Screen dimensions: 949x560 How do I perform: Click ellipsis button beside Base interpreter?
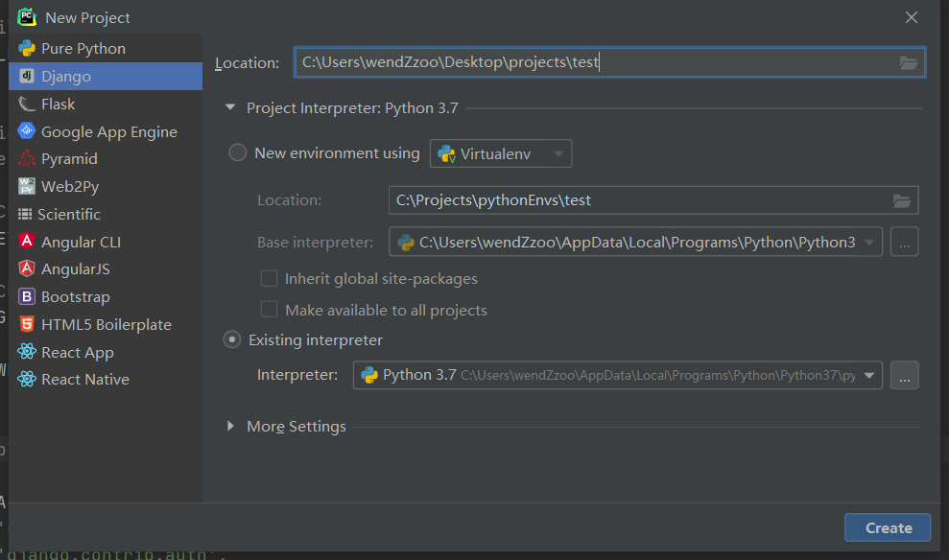(x=904, y=242)
